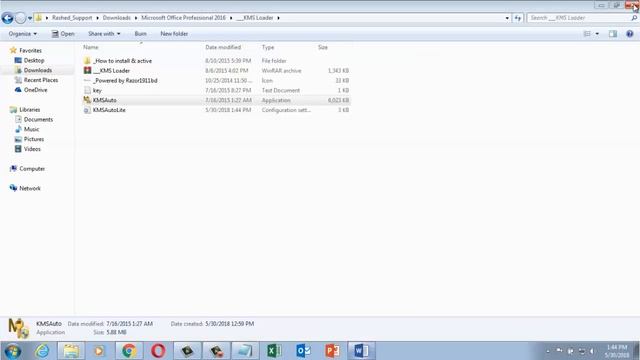This screenshot has height=360, width=640.
Task: Open Desktop in the navigation pane
Action: (x=34, y=60)
